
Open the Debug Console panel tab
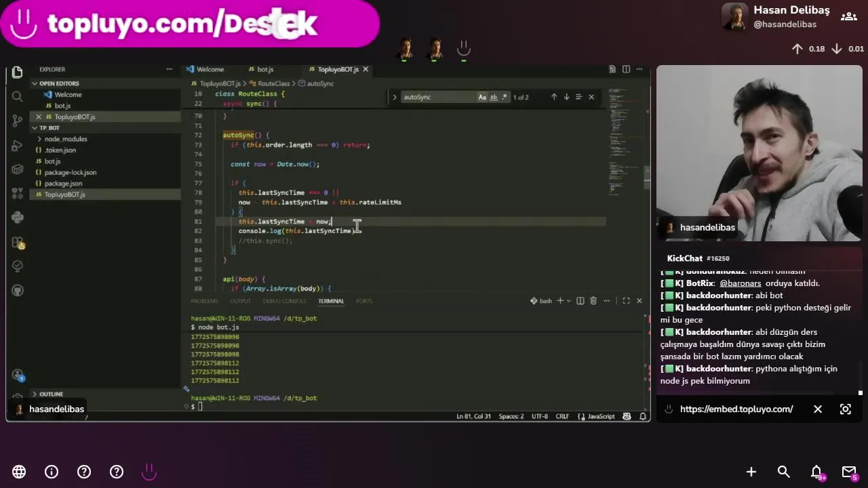click(284, 301)
